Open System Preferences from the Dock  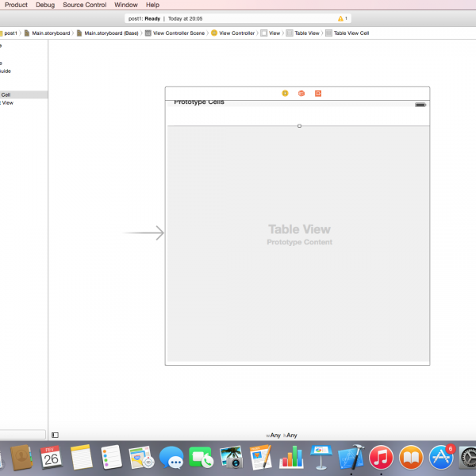(467, 457)
